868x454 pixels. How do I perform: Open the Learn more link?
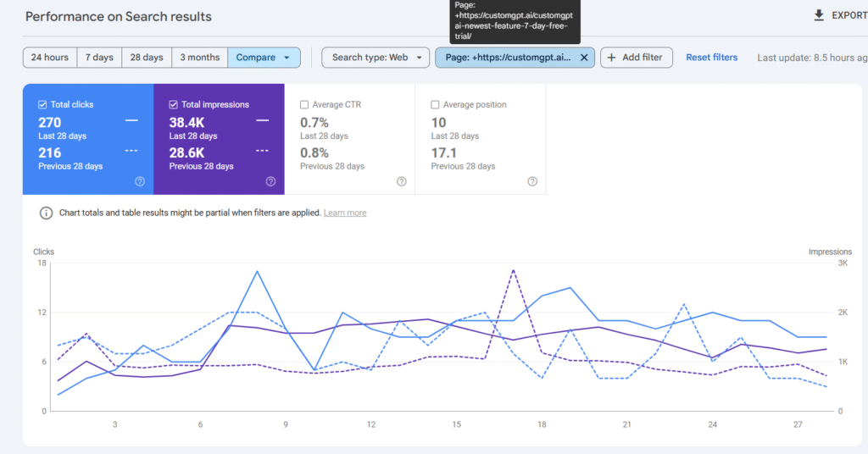[x=345, y=213]
